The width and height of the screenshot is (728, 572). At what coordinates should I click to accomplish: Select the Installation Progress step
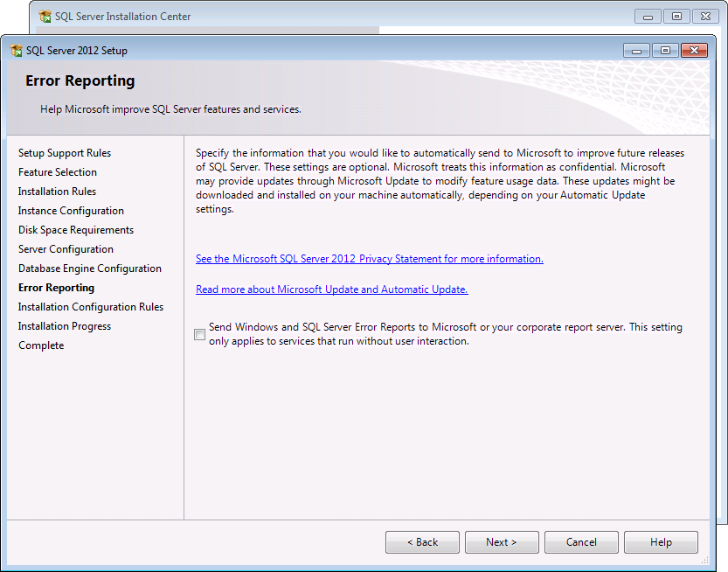click(x=65, y=326)
